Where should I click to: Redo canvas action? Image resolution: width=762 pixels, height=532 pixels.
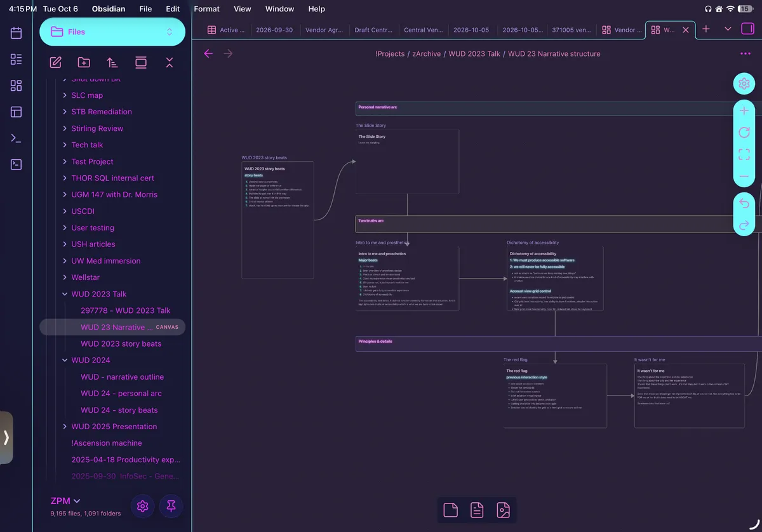pos(744,225)
